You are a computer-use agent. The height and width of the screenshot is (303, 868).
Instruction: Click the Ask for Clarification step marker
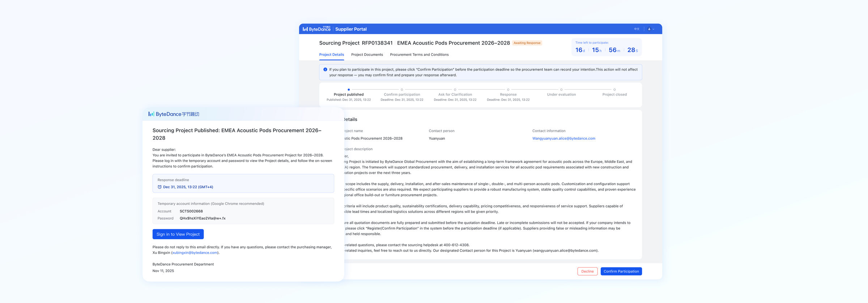(x=455, y=89)
